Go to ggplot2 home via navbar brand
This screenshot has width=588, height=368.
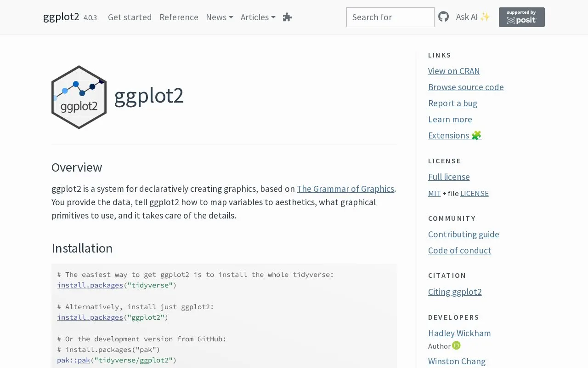coord(61,17)
